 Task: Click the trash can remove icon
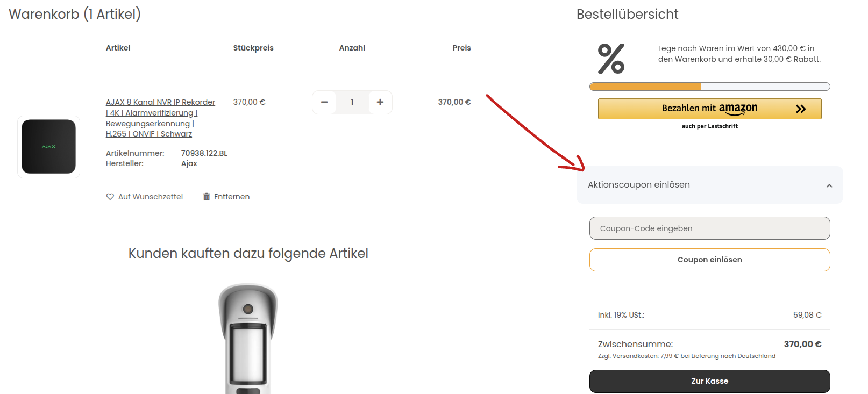click(x=207, y=197)
